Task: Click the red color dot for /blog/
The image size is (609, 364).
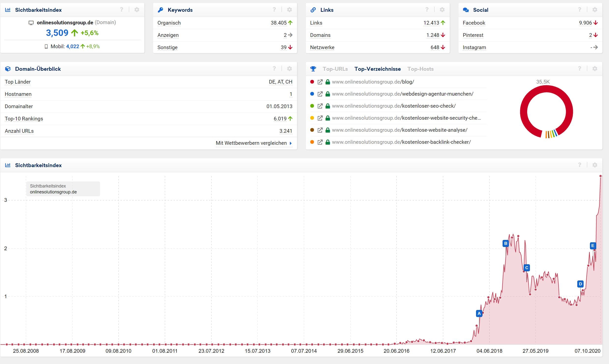Action: tap(312, 82)
